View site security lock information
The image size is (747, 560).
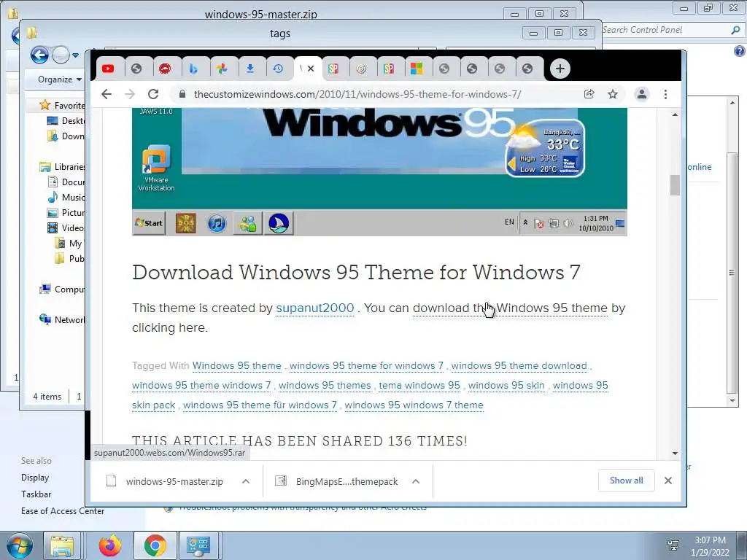182,94
